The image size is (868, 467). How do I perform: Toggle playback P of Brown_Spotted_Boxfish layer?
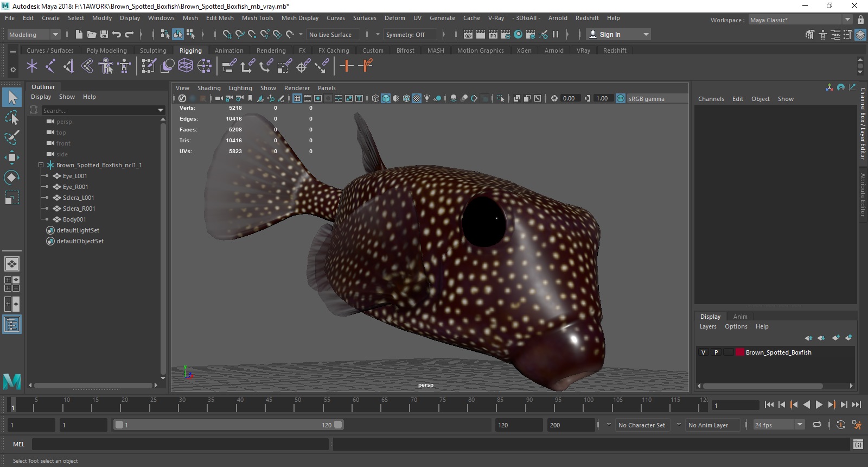pos(716,352)
